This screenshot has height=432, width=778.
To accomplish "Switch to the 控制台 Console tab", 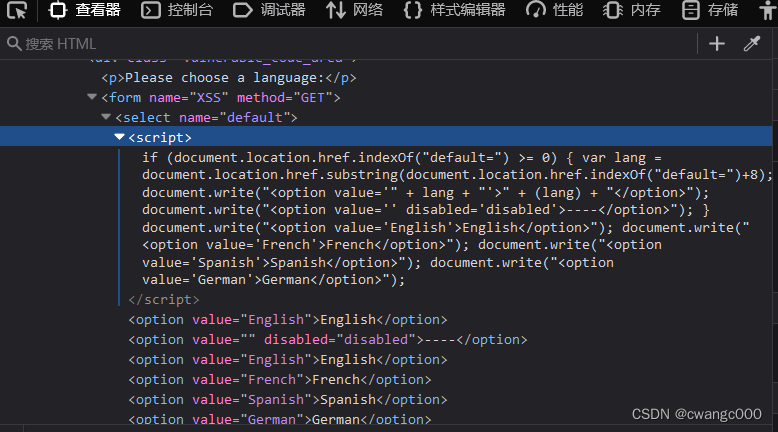I will (x=177, y=10).
